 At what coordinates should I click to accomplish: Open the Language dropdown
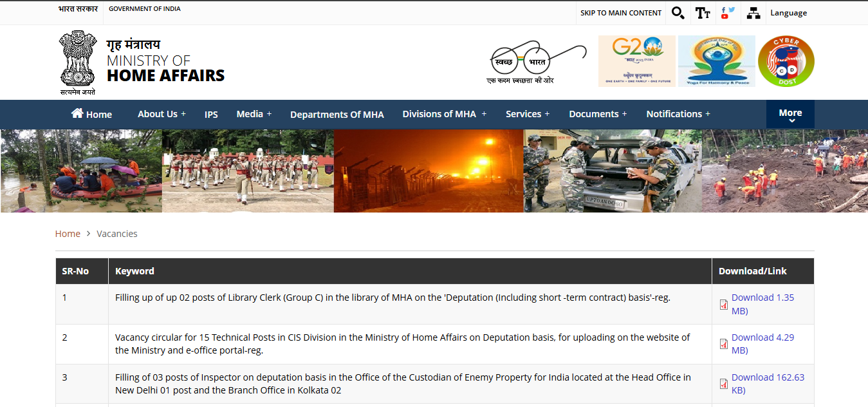point(788,13)
